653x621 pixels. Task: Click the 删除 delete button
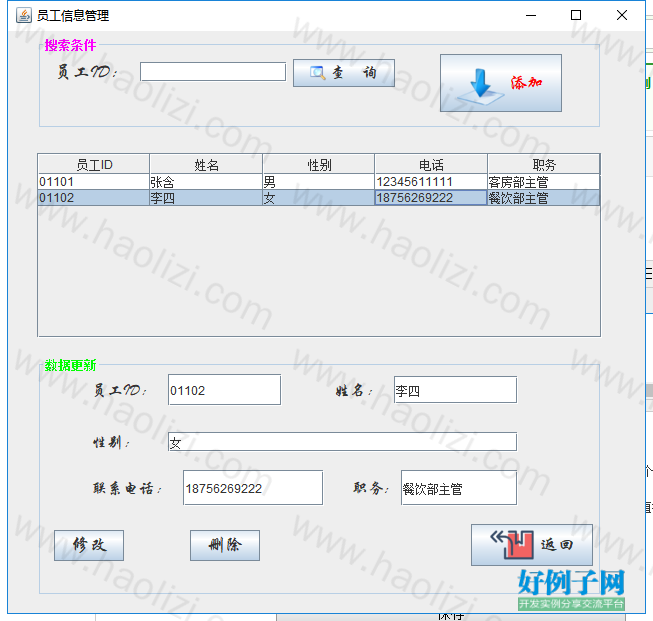[x=225, y=545]
